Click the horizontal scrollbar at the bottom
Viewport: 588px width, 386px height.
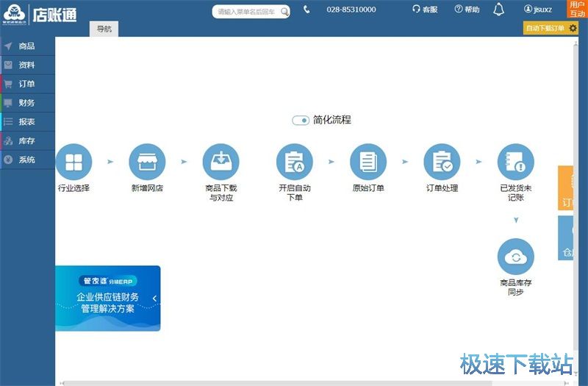pos(294,382)
